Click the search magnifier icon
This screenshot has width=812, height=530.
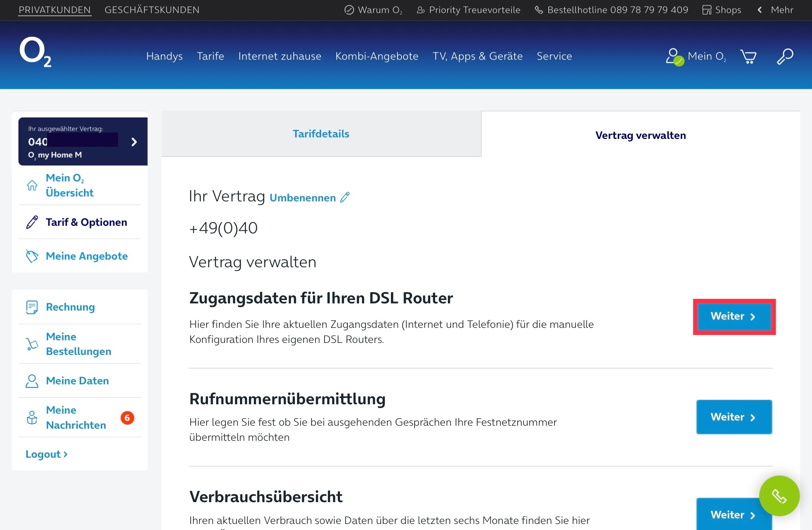pos(785,57)
